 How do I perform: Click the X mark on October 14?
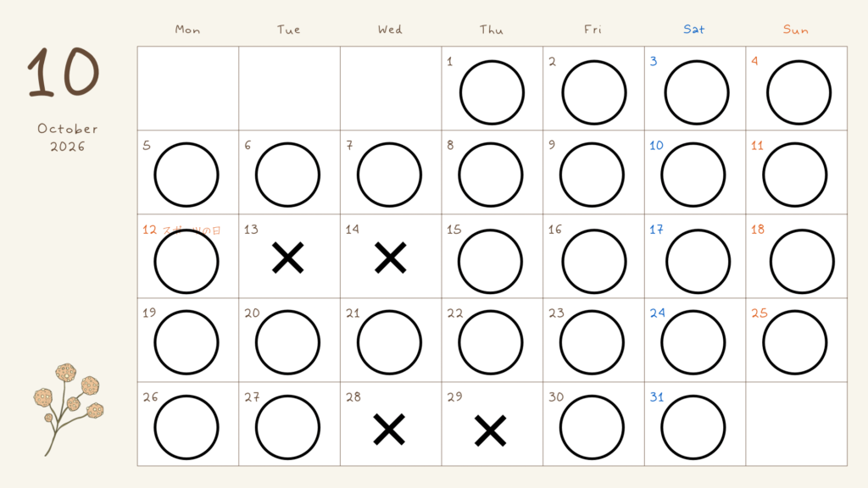tap(390, 258)
